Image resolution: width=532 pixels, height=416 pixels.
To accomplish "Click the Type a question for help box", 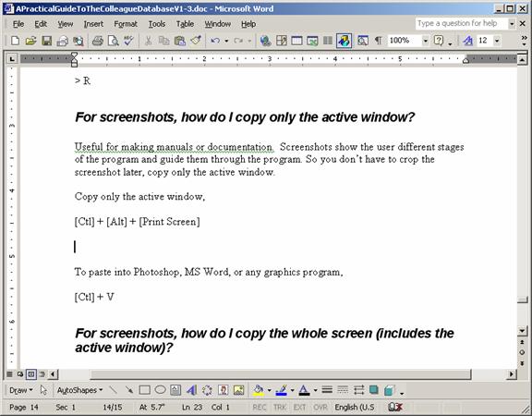I will point(461,23).
